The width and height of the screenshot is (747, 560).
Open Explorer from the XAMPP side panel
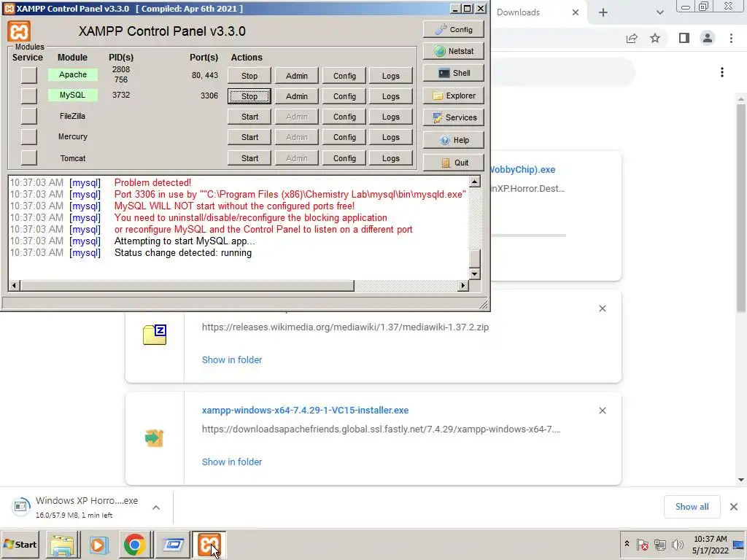[x=454, y=96]
